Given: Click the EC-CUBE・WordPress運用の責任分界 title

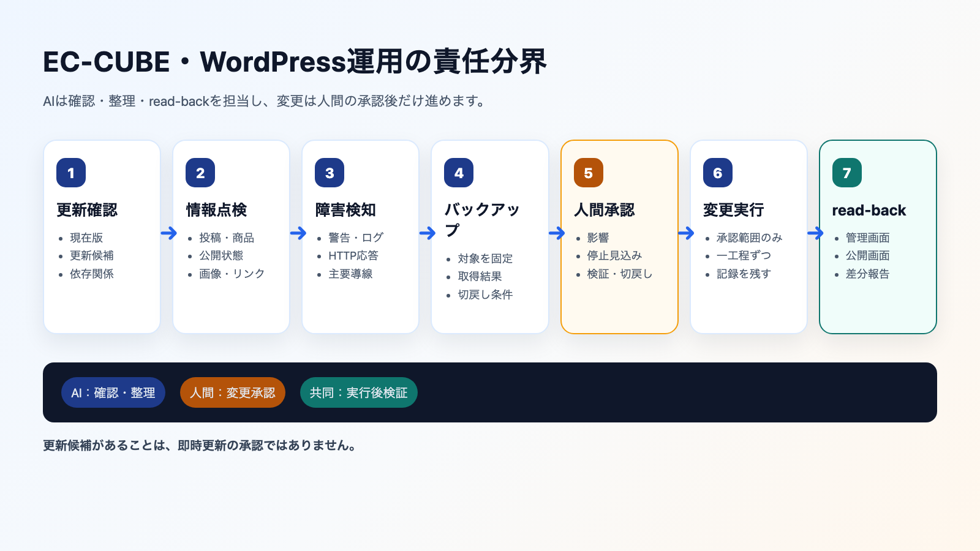Looking at the screenshot, I should pos(295,62).
